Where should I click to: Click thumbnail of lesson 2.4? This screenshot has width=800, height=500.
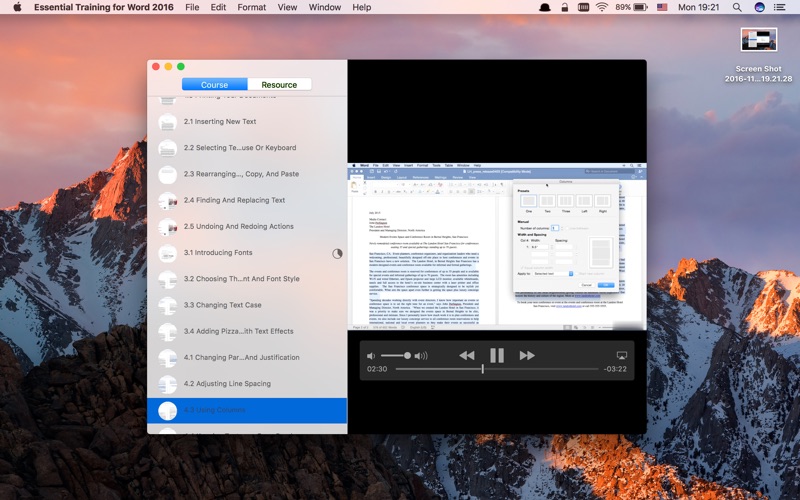tap(167, 201)
